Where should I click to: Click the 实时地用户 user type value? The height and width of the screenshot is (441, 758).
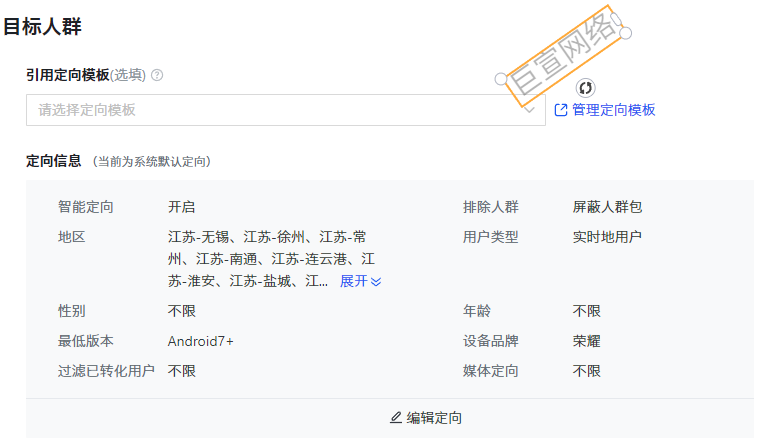coord(607,237)
